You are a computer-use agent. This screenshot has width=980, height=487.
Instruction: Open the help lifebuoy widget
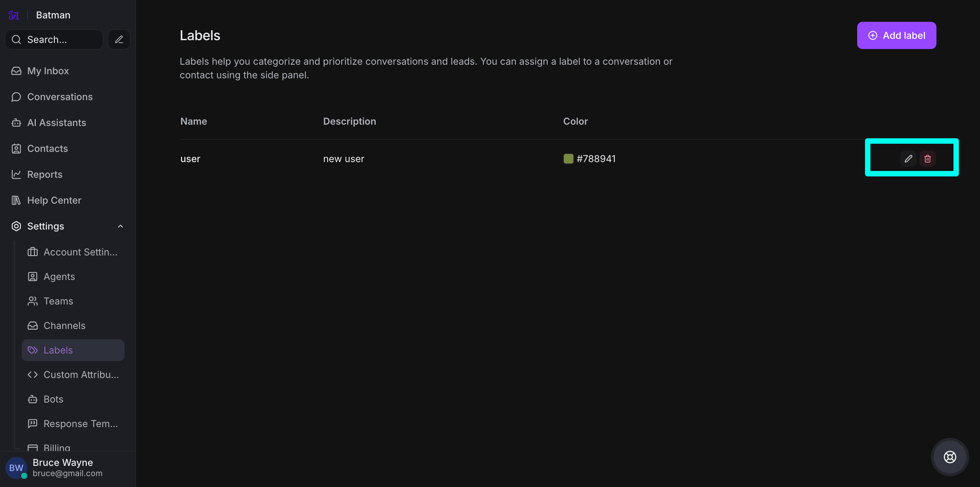click(950, 457)
